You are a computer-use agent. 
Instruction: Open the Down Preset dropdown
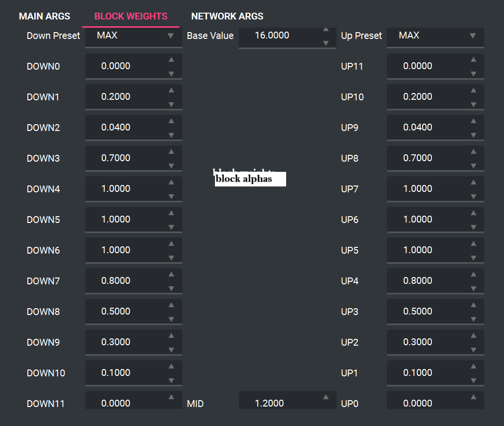[x=134, y=36]
